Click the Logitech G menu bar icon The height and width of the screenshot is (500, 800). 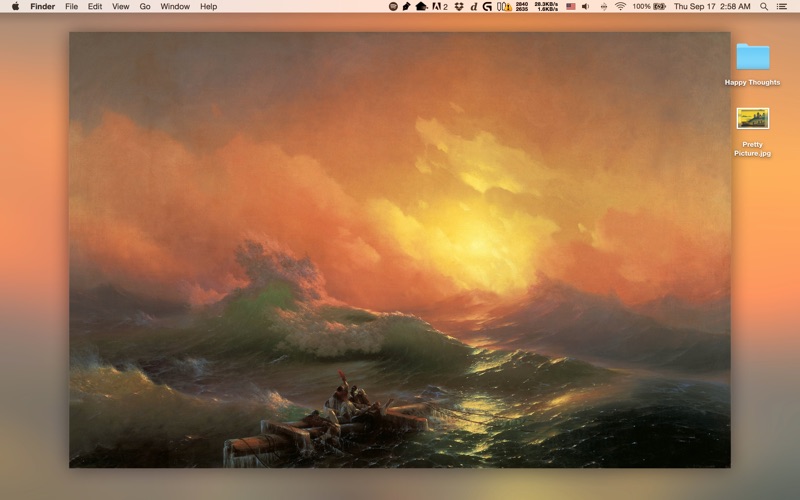(x=487, y=7)
